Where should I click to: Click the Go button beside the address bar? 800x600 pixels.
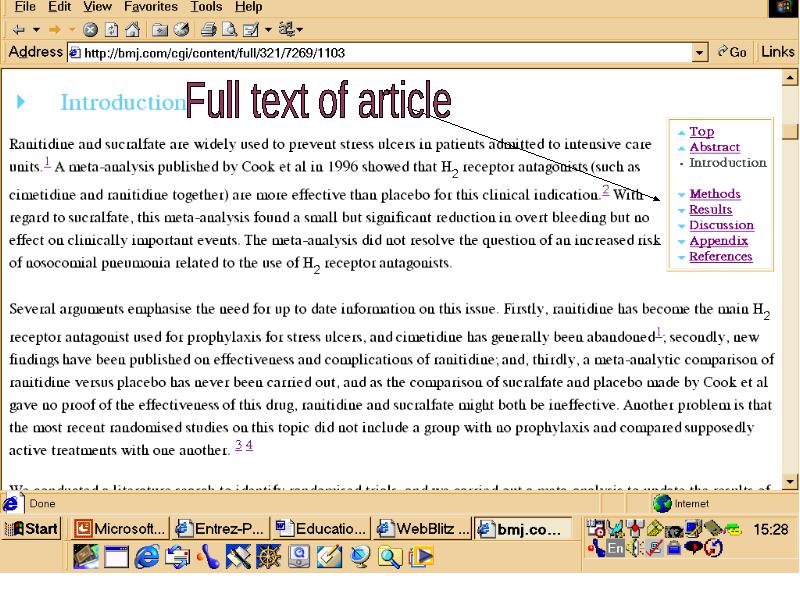tap(732, 52)
